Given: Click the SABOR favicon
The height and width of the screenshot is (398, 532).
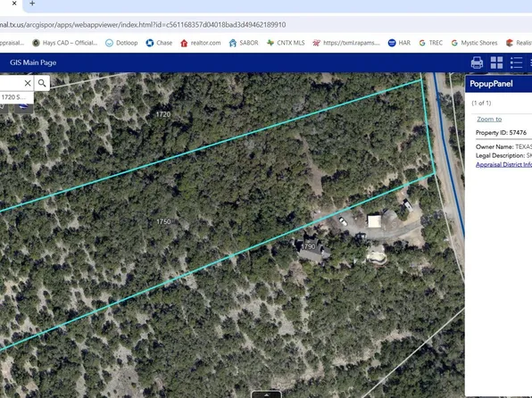Looking at the screenshot, I should point(233,43).
